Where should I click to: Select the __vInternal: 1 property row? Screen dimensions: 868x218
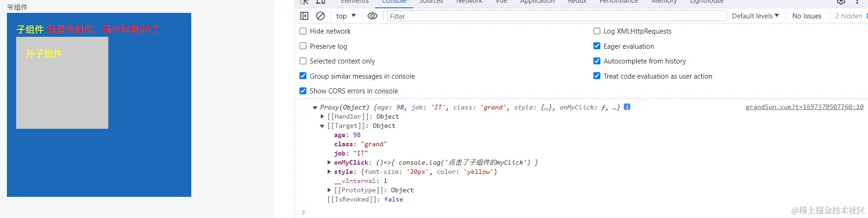click(360, 181)
